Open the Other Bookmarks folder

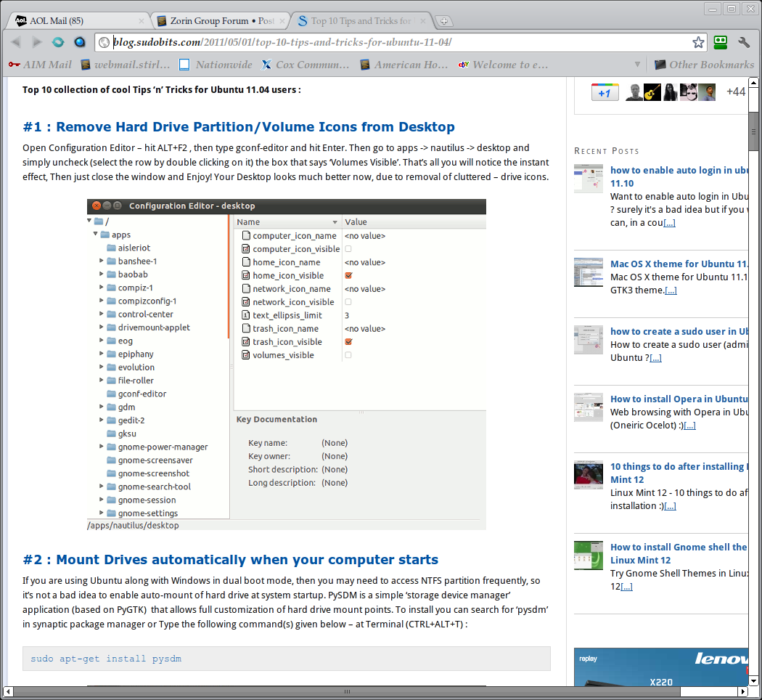click(704, 65)
